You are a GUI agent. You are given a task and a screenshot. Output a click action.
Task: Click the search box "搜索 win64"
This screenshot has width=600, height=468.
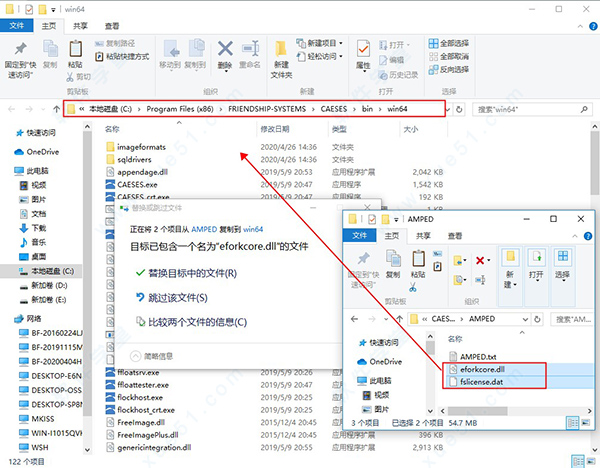532,109
